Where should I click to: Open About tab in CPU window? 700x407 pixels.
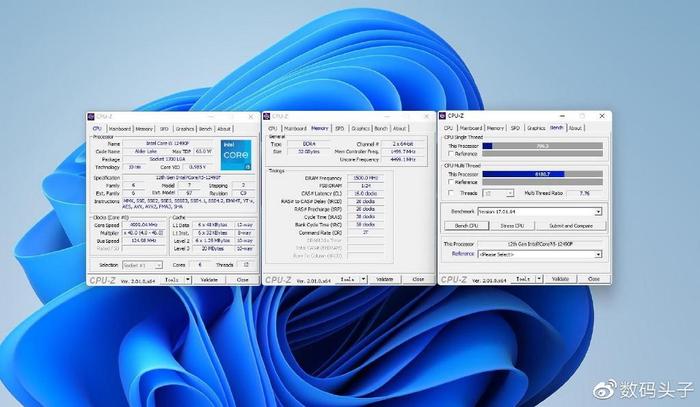click(x=224, y=129)
